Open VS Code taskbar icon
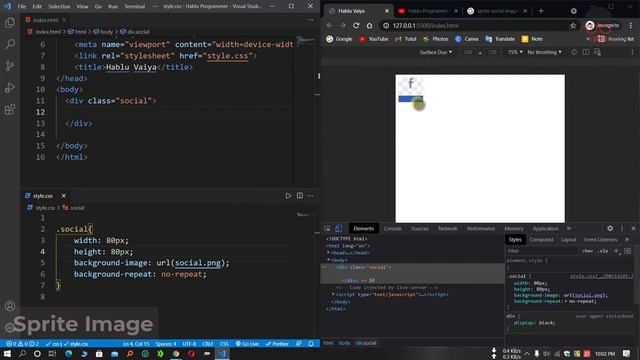 click(222, 354)
